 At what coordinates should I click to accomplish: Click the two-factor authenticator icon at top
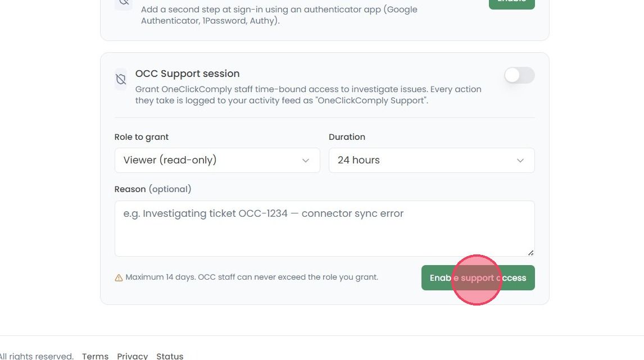coord(124,3)
